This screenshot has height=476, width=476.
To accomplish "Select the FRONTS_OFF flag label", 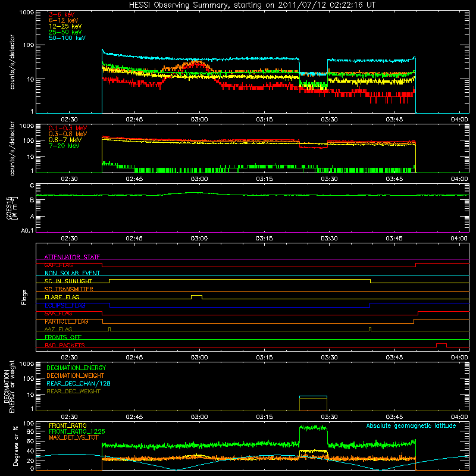I will click(63, 337).
